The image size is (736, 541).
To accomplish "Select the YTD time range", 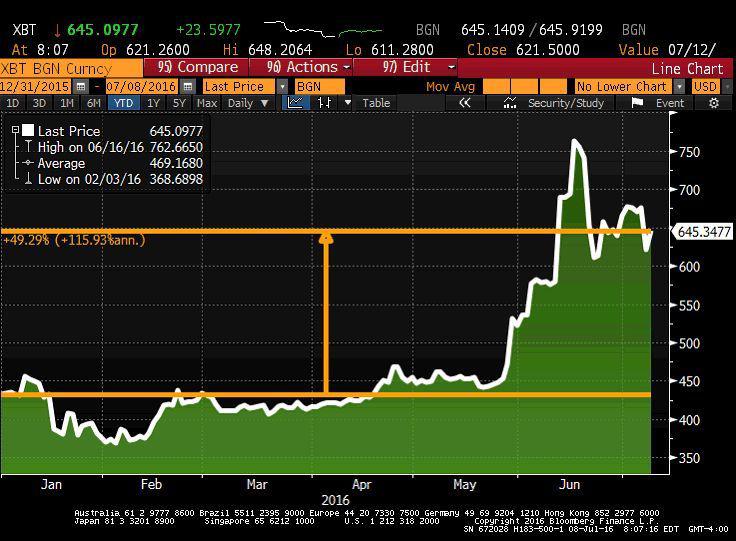I will click(x=123, y=103).
